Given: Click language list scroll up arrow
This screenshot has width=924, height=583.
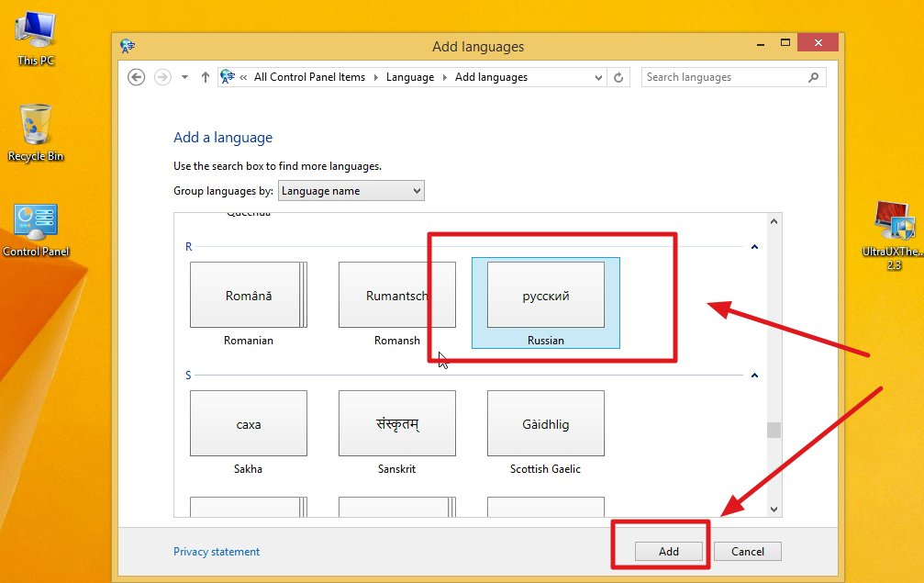Looking at the screenshot, I should tap(774, 221).
